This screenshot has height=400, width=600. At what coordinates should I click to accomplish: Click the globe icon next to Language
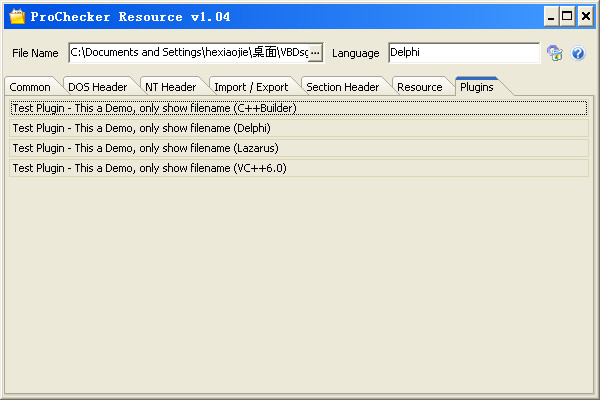pyautogui.click(x=554, y=53)
